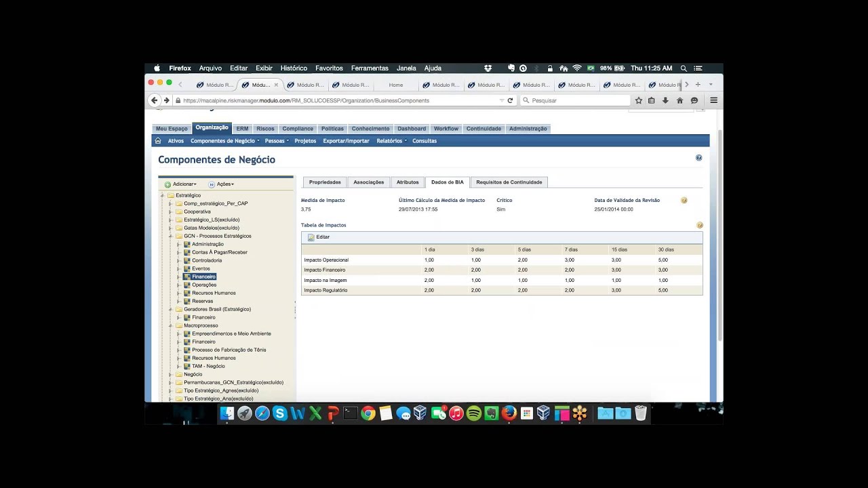This screenshot has height=488, width=868.
Task: Click the help icon beside Data de Validade
Action: coord(684,201)
